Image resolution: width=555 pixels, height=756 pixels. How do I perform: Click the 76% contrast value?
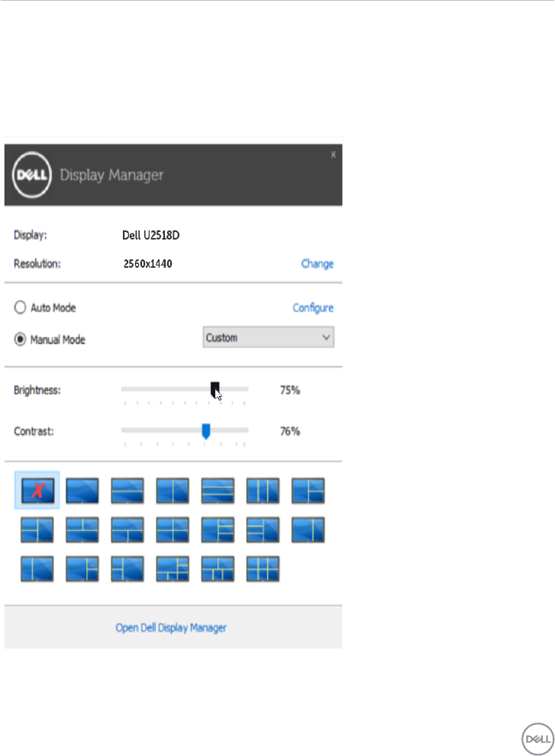(290, 431)
